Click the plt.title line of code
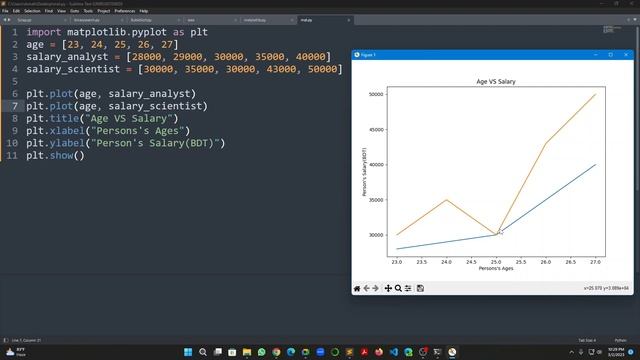 (x=102, y=118)
